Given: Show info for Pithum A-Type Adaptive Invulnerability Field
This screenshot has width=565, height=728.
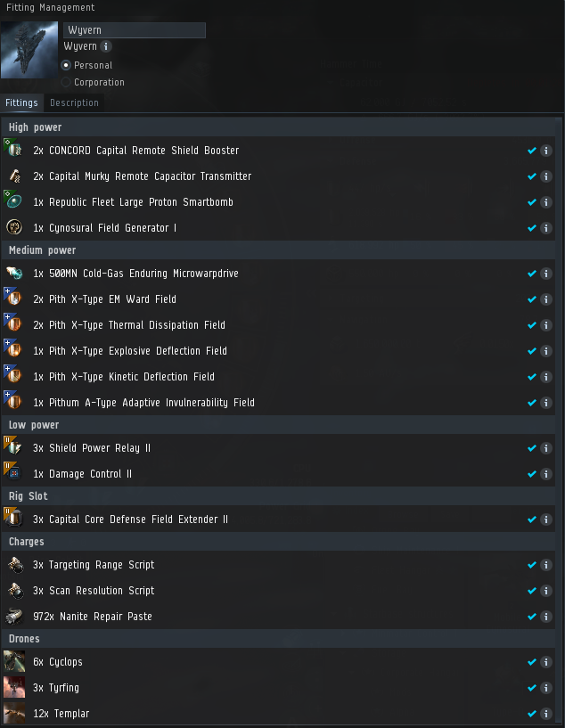Looking at the screenshot, I should (x=546, y=403).
